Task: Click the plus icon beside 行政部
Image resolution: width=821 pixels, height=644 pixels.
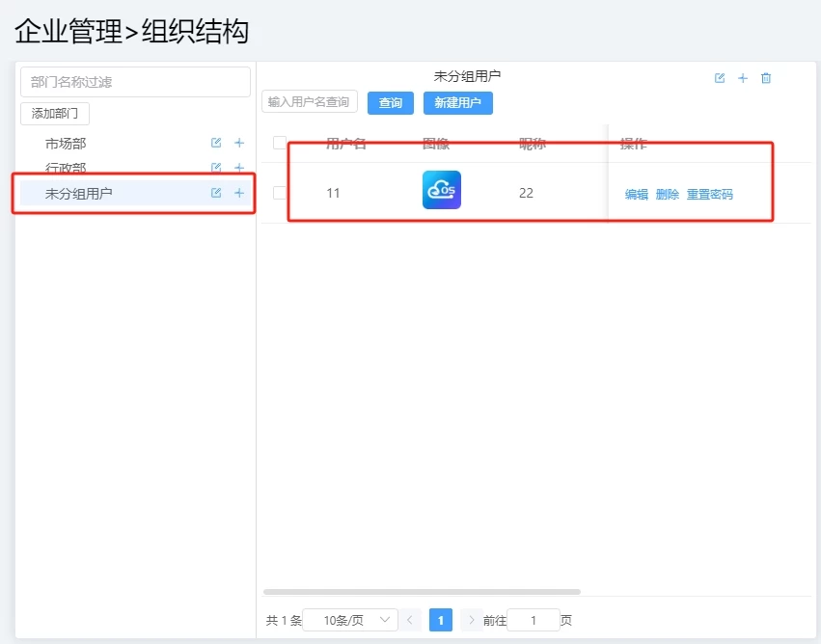Action: pos(237,169)
